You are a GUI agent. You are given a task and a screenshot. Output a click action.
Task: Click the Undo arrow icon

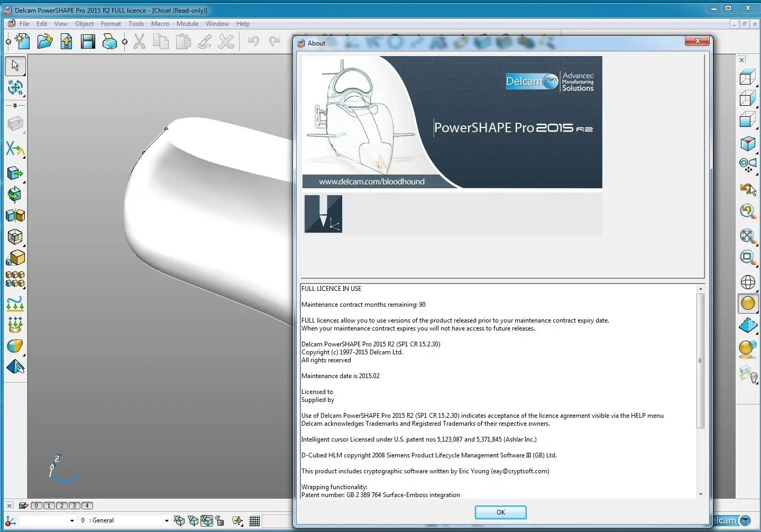tap(253, 41)
